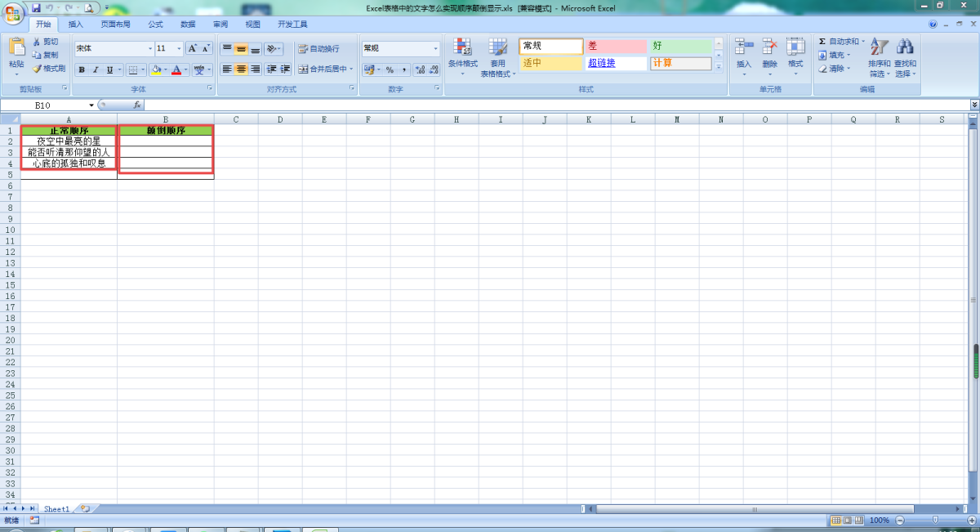This screenshot has height=532, width=980.
Task: Open the font name dropdown (宋体)
Action: tap(149, 48)
